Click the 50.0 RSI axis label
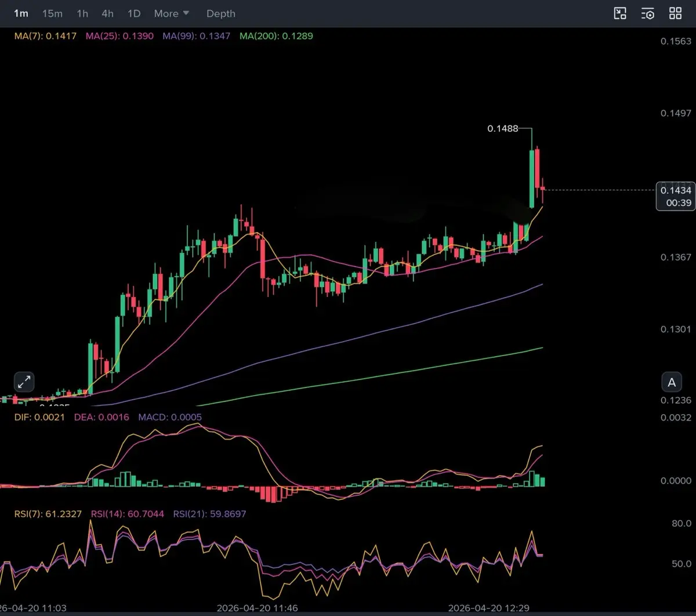The image size is (696, 616). [681, 564]
